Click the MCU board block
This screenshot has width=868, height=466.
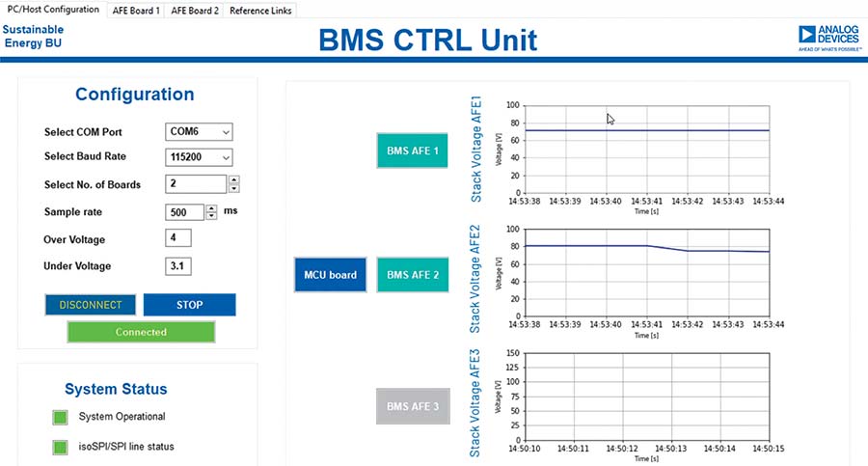(x=331, y=275)
